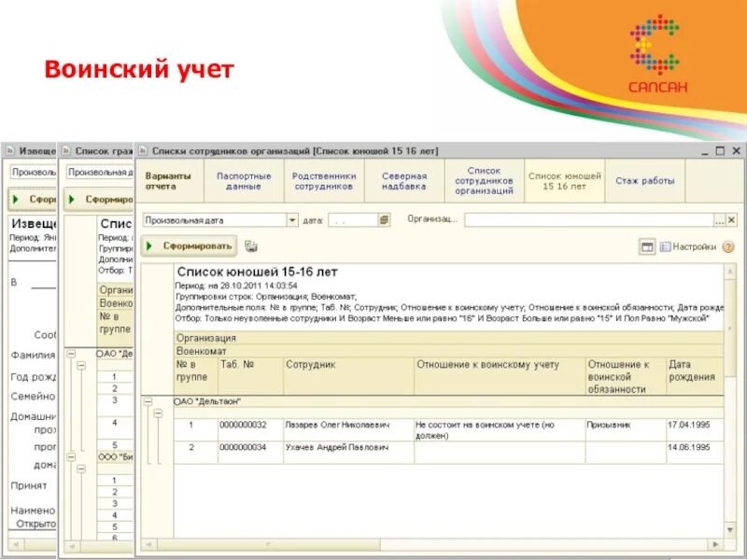This screenshot has width=747, height=560.
Task: Minimize the Списки сотрудников window
Action: [705, 152]
